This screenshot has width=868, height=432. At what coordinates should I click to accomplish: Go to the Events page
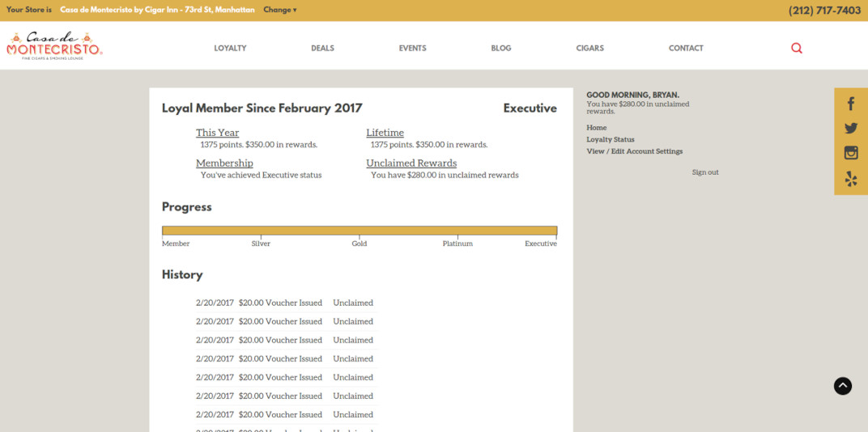click(x=412, y=49)
